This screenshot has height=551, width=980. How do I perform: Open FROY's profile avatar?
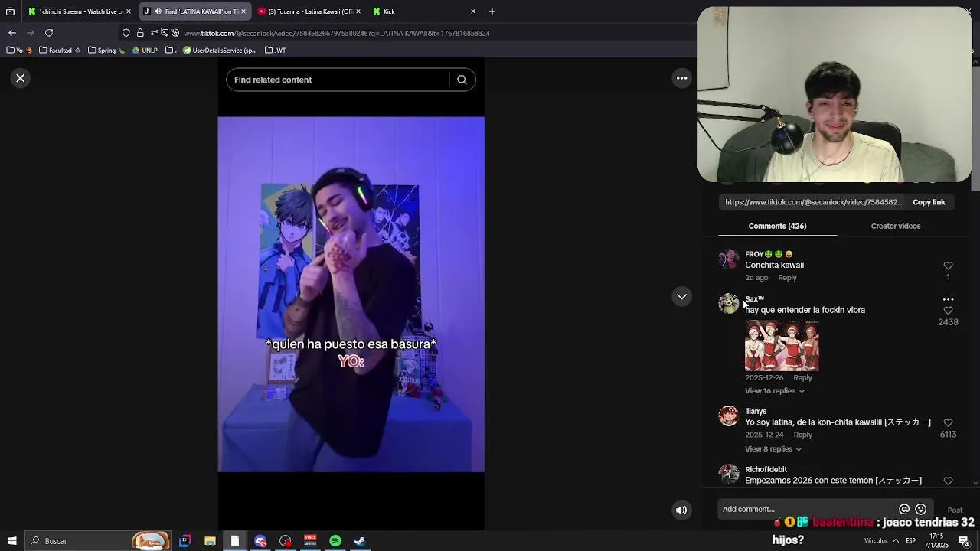coord(728,259)
